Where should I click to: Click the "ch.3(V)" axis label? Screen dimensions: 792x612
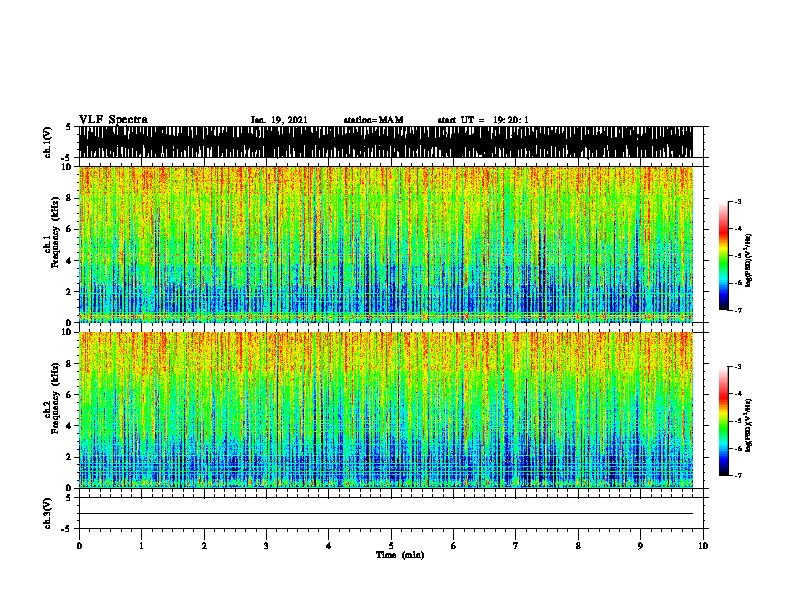(48, 514)
